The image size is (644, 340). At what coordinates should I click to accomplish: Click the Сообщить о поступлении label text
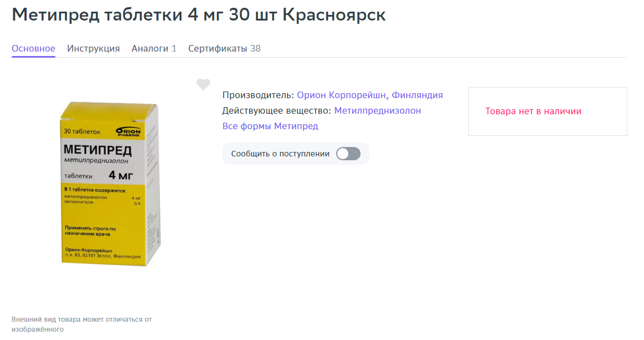click(280, 154)
